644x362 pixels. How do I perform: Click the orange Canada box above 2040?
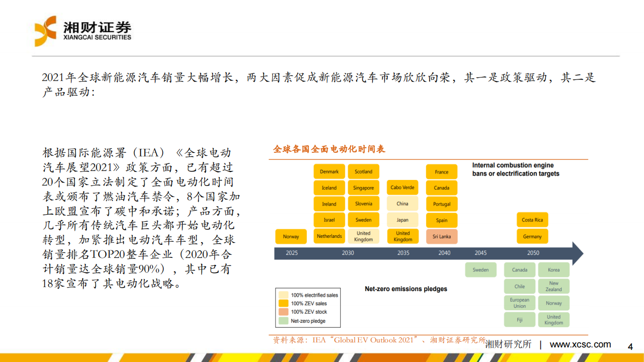pyautogui.click(x=442, y=188)
